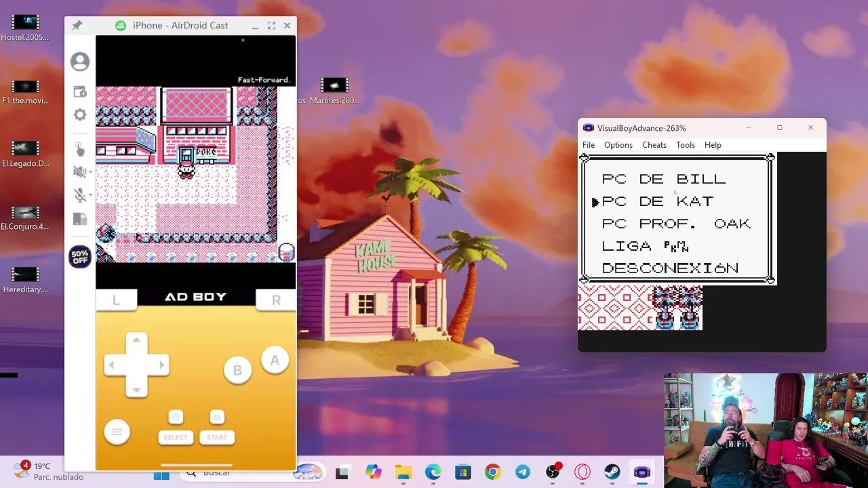The image size is (868, 488).
Task: Select LIGA PKMN in the game menu
Action: click(646, 246)
